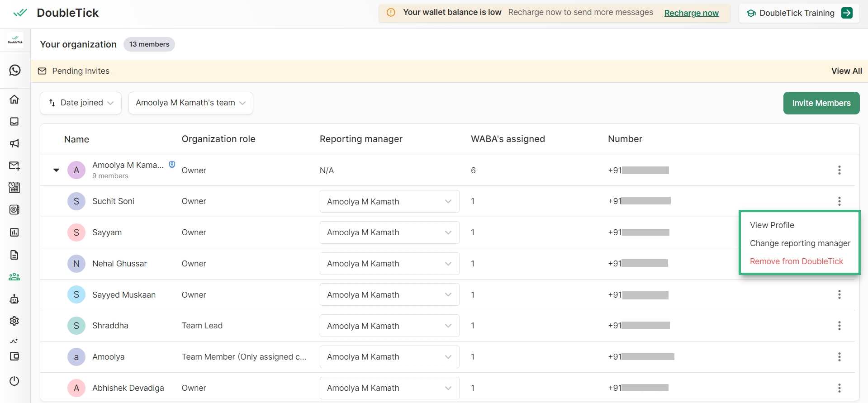The width and height of the screenshot is (868, 403).
Task: Open reporting manager dropdown for Abhishek Devadiga
Action: [389, 388]
